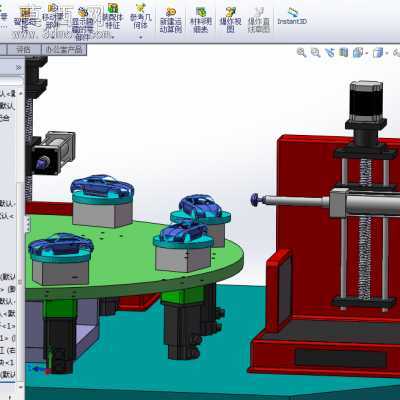Open the View Orientation icon
The image size is (400, 400).
[358, 53]
